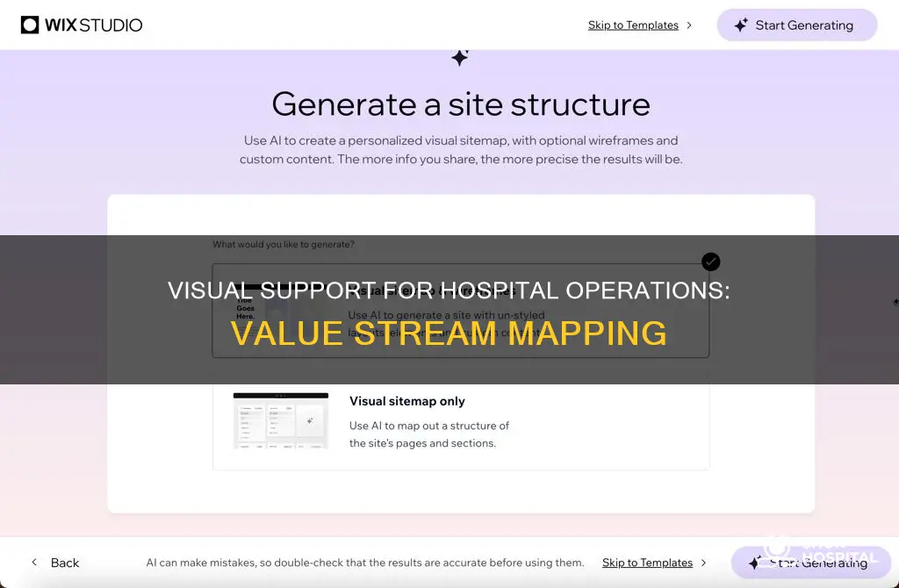The height and width of the screenshot is (588, 899).
Task: Click the sparkle icon in top Start Generating
Action: (x=741, y=25)
